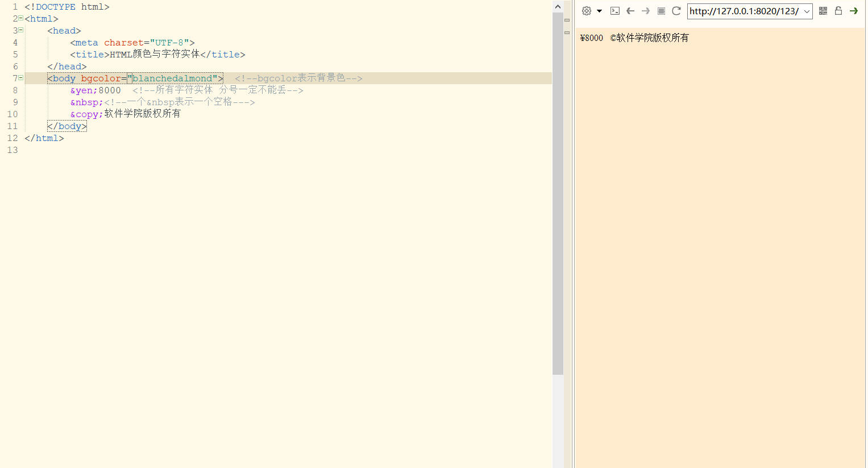The height and width of the screenshot is (468, 868).
Task: Collapse the html tag at line 2
Action: (x=21, y=18)
